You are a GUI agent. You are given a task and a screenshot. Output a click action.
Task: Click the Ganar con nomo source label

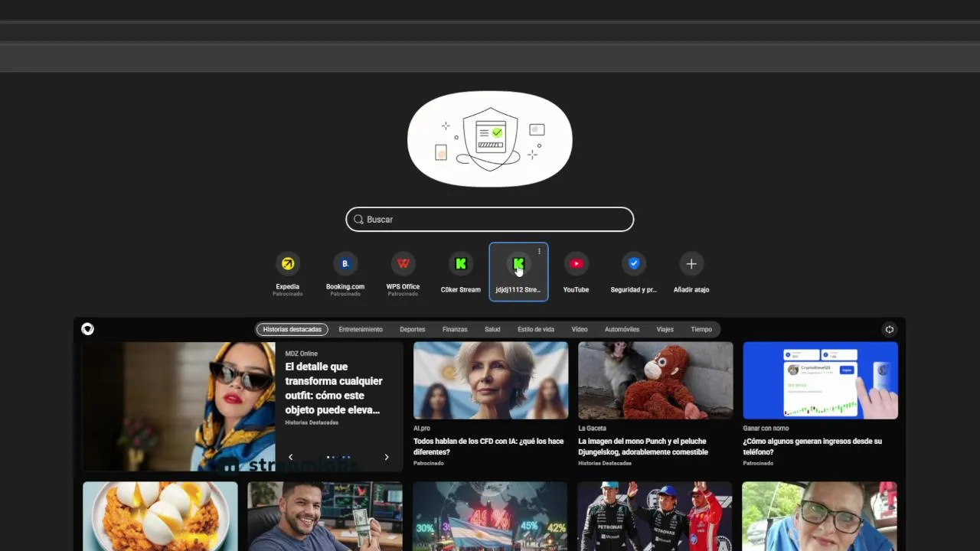pyautogui.click(x=766, y=429)
